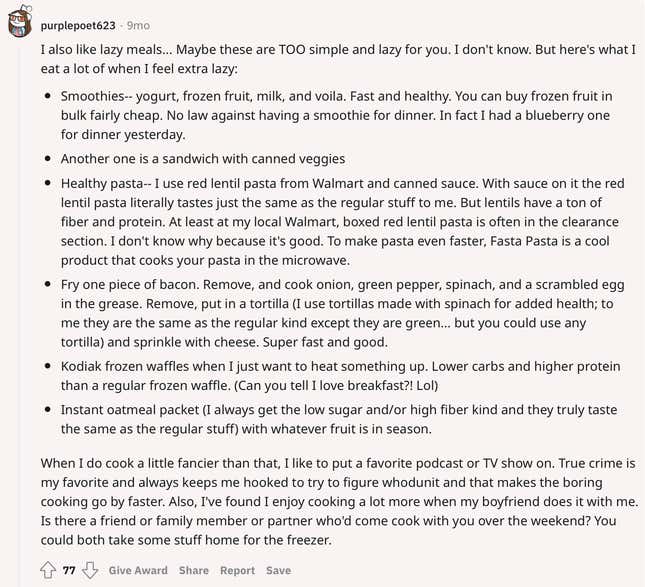Click the words Fasta Pasta
645x587 pixels.
point(525,241)
